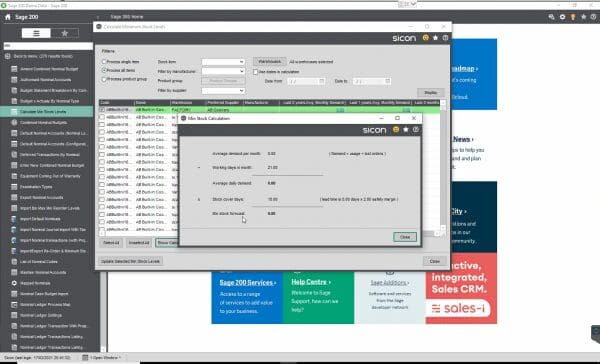This screenshot has height=364, width=600.
Task: Tick the first green row checkbox in grid
Action: click(x=102, y=109)
